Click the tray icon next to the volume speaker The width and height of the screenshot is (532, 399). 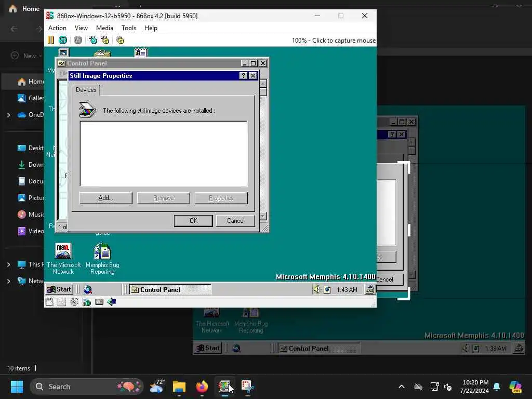coord(327,290)
